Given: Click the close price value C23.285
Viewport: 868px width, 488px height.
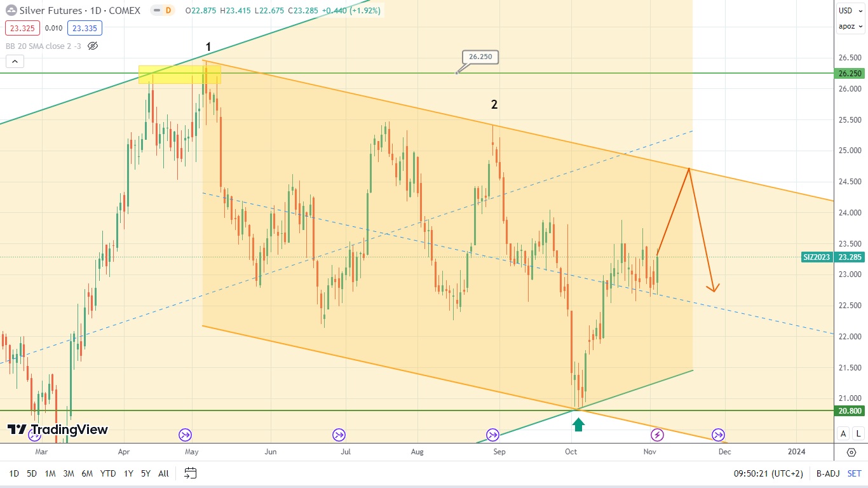Looking at the screenshot, I should tap(303, 11).
